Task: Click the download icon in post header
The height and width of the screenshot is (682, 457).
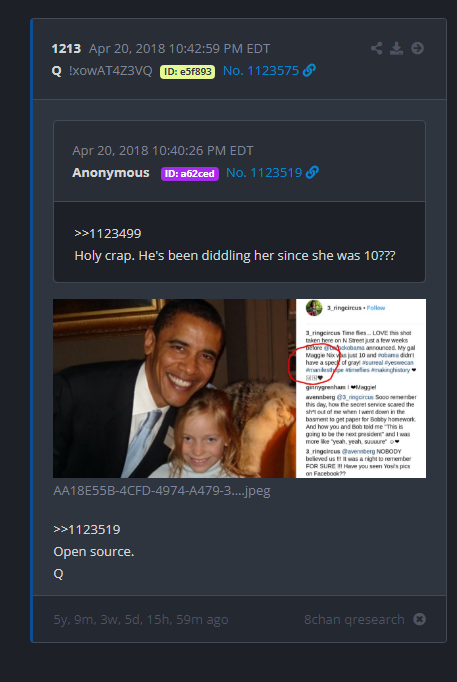Action: click(x=396, y=48)
